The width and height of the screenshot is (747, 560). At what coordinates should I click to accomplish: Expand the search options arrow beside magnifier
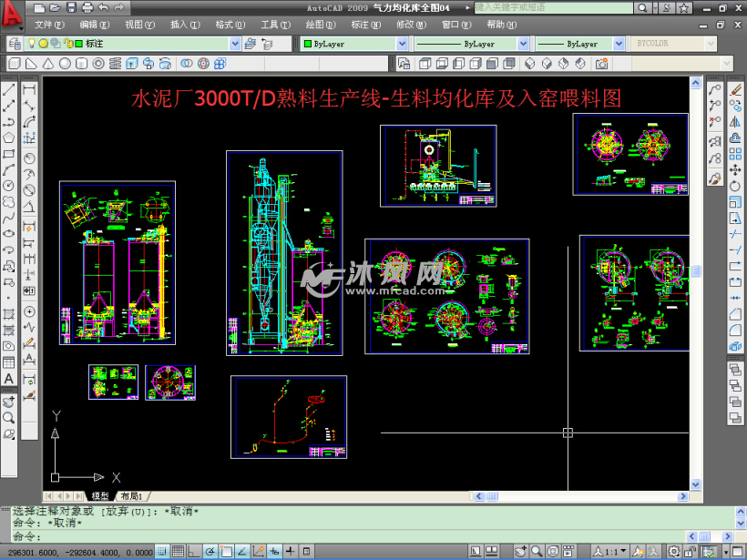pyautogui.click(x=656, y=7)
